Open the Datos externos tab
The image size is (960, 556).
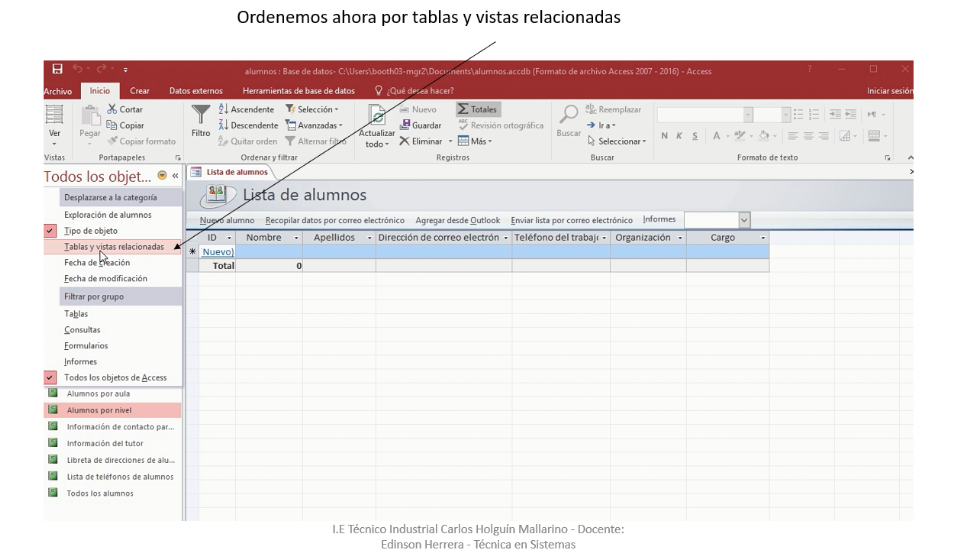click(196, 91)
